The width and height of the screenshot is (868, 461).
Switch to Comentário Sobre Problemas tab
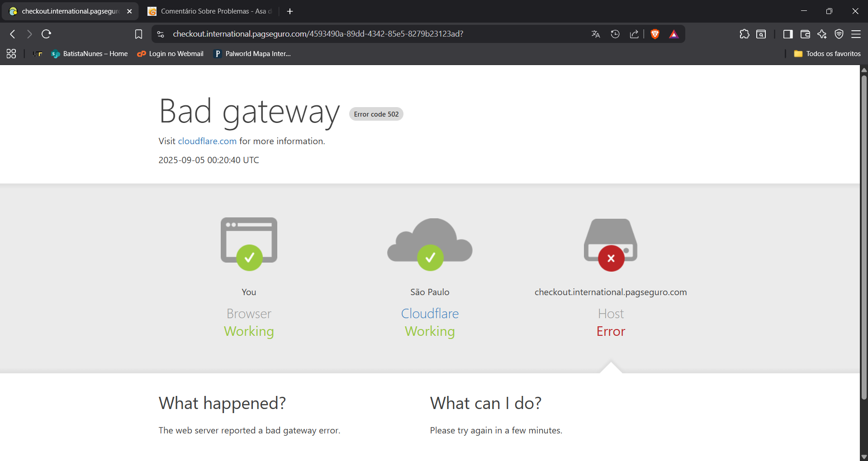tap(211, 11)
